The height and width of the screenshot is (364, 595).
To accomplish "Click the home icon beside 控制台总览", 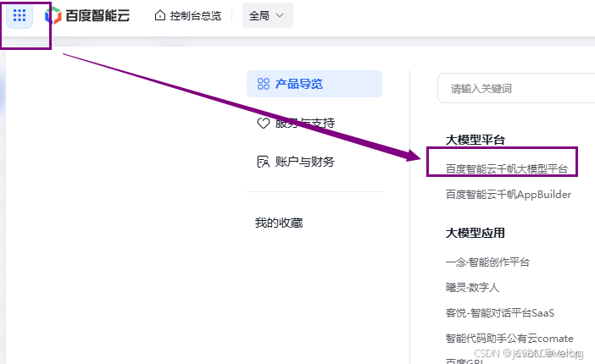I will click(160, 15).
